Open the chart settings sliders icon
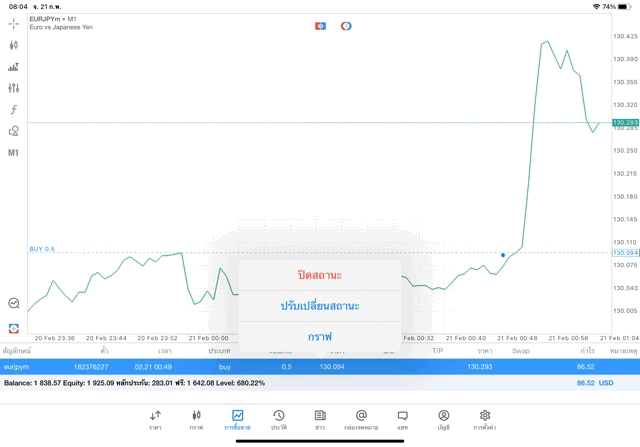640x447 pixels. click(14, 88)
